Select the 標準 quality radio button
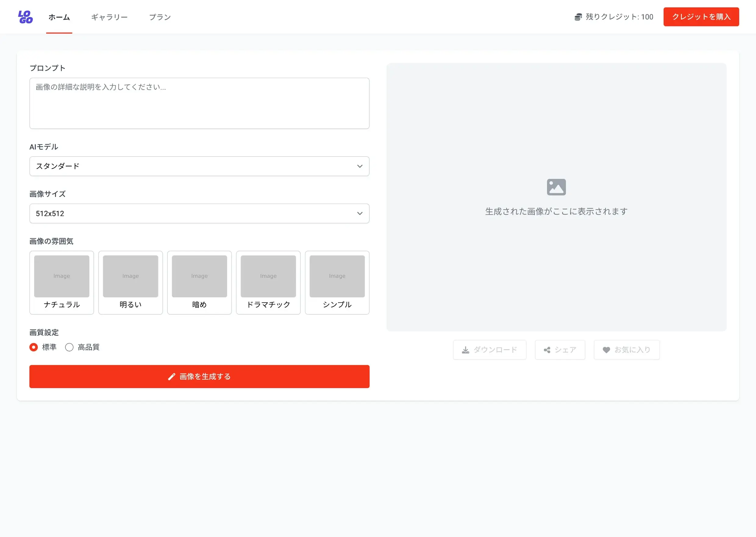The image size is (756, 537). [34, 347]
